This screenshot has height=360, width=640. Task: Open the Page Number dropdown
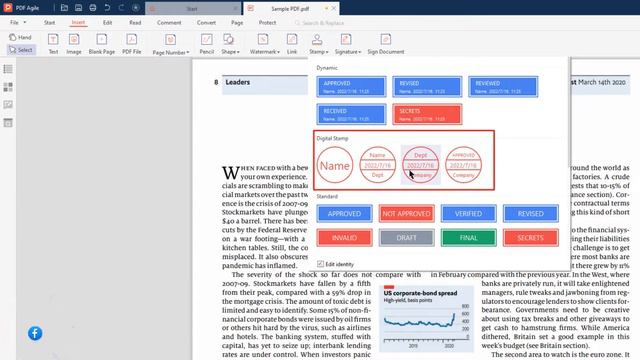click(x=171, y=44)
